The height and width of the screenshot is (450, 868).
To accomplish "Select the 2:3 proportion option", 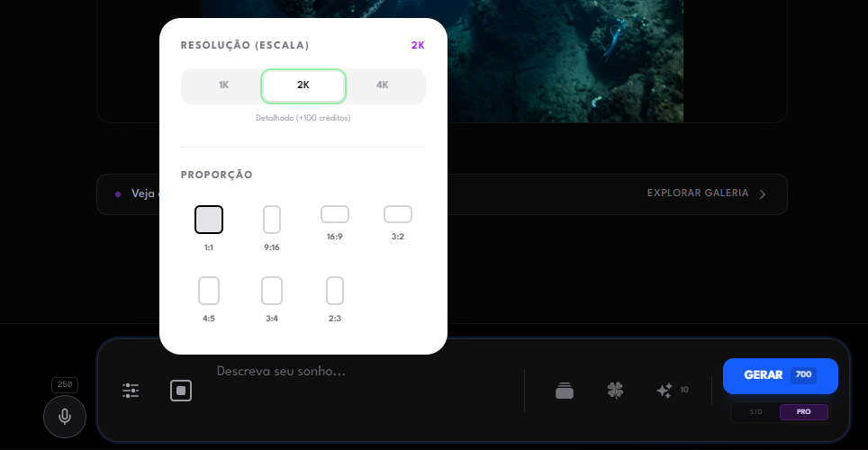I will coord(335,291).
